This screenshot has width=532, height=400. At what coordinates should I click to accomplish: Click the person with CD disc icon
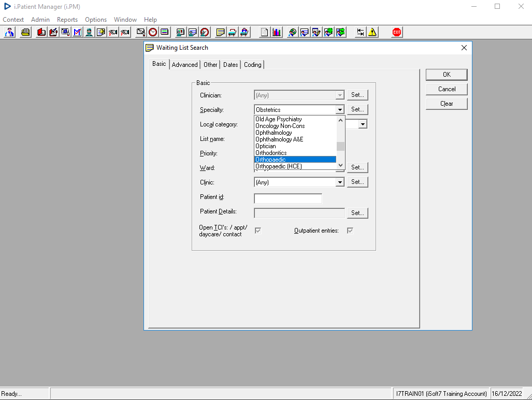(x=292, y=32)
